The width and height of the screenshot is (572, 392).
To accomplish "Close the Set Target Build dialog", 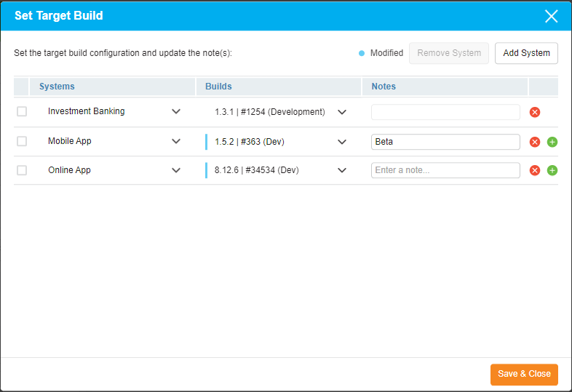I will [x=551, y=16].
